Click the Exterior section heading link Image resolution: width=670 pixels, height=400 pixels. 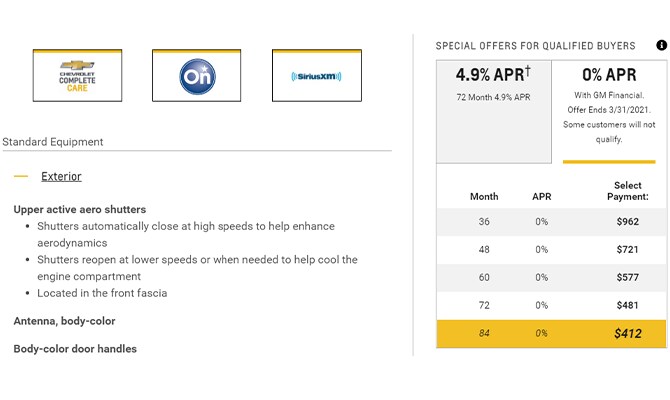pyautogui.click(x=61, y=176)
